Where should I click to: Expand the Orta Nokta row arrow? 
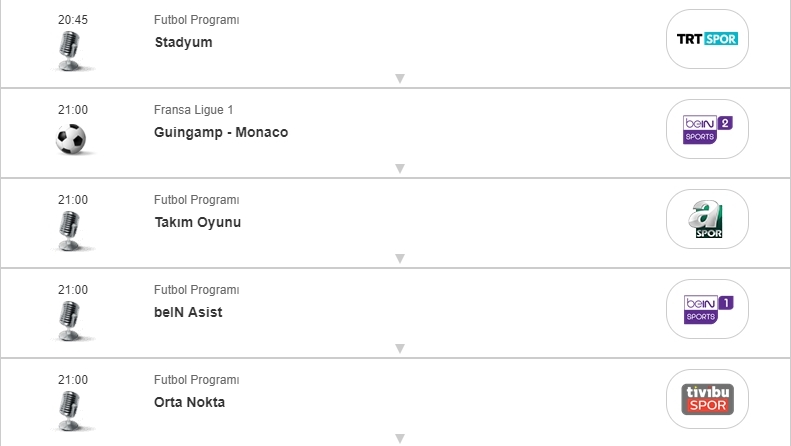399,438
